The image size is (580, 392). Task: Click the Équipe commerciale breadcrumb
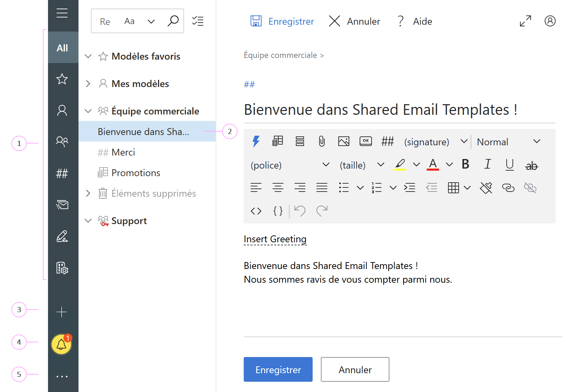(x=280, y=55)
